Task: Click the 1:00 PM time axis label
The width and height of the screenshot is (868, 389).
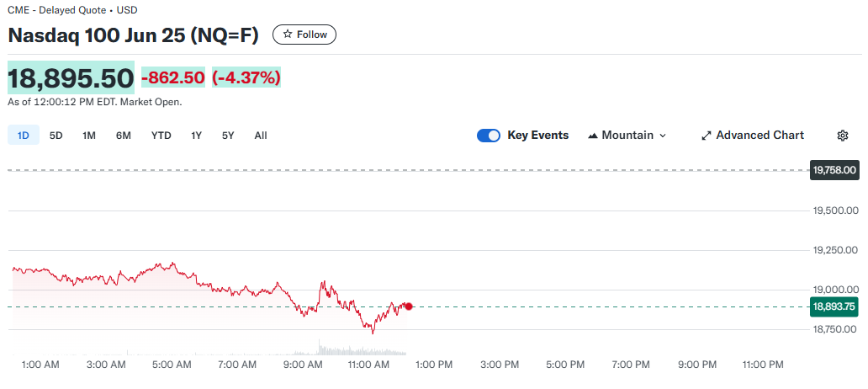Action: point(434,365)
